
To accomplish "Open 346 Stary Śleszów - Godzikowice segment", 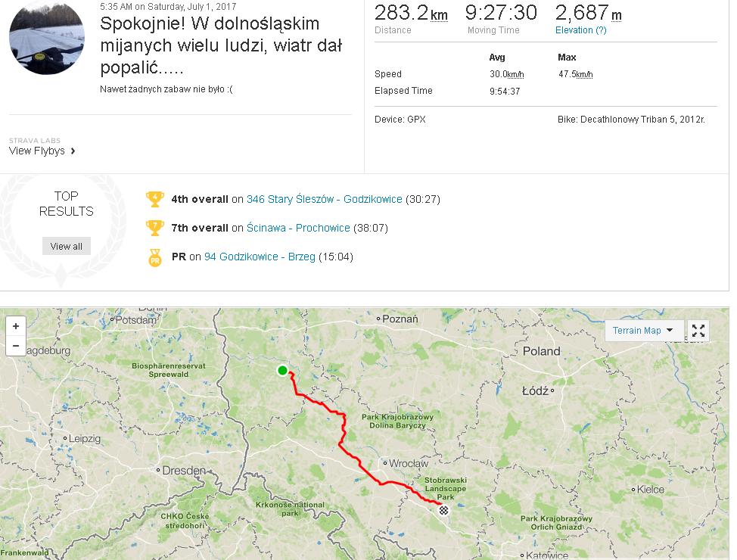I will (x=324, y=200).
